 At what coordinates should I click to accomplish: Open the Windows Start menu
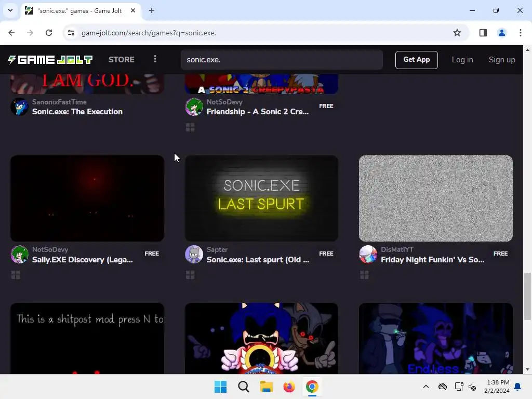[x=220, y=387]
